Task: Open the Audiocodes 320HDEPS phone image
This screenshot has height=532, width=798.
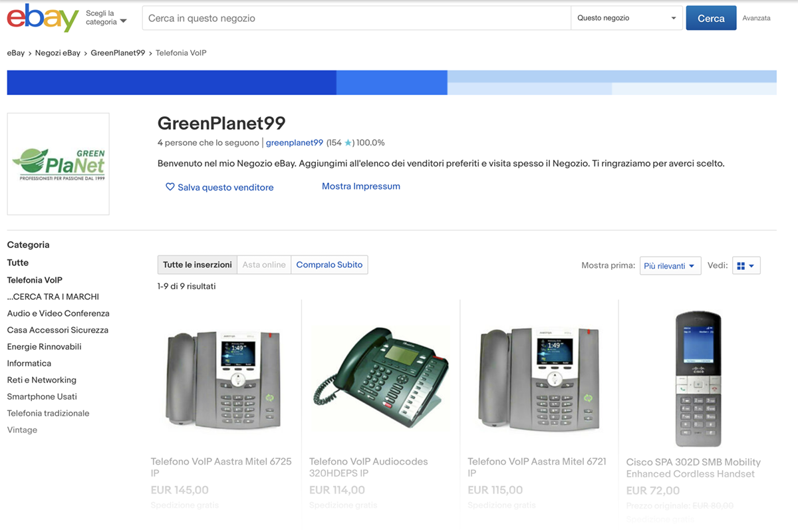Action: click(x=381, y=378)
